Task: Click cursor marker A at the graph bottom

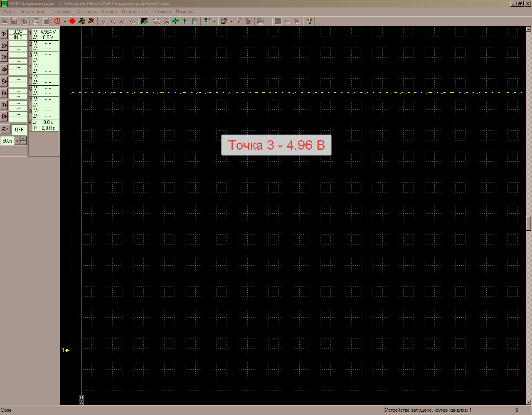Action: pyautogui.click(x=81, y=403)
